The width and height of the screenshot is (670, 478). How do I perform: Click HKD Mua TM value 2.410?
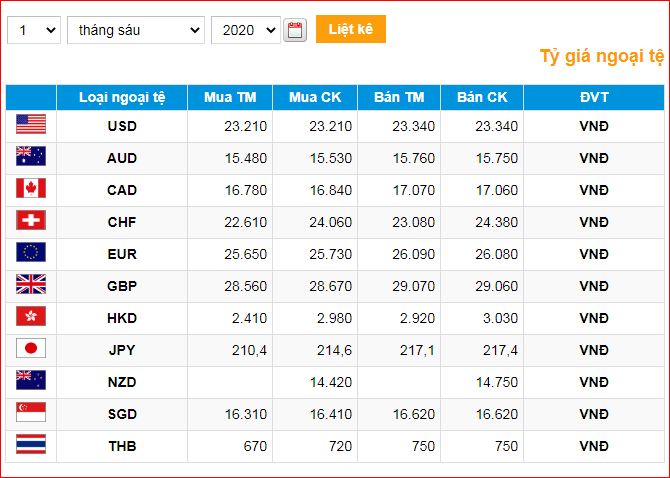pos(250,318)
